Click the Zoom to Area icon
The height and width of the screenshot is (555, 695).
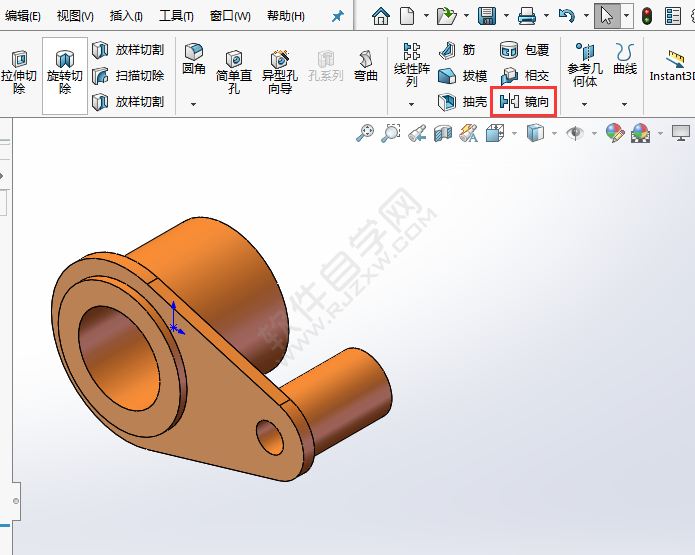click(x=391, y=133)
